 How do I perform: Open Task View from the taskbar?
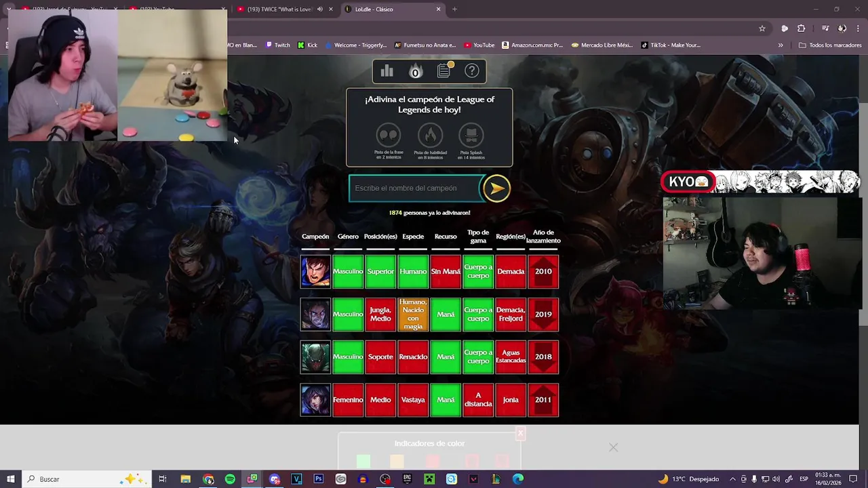[x=163, y=479]
